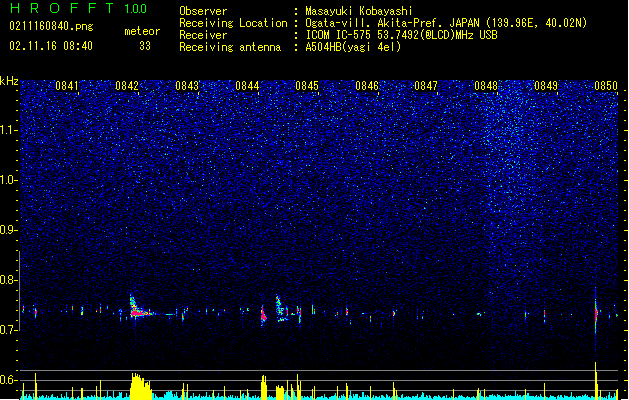The width and height of the screenshot is (629, 400).
Task: Click the 'Receiving Location' label
Action: pos(233,23)
